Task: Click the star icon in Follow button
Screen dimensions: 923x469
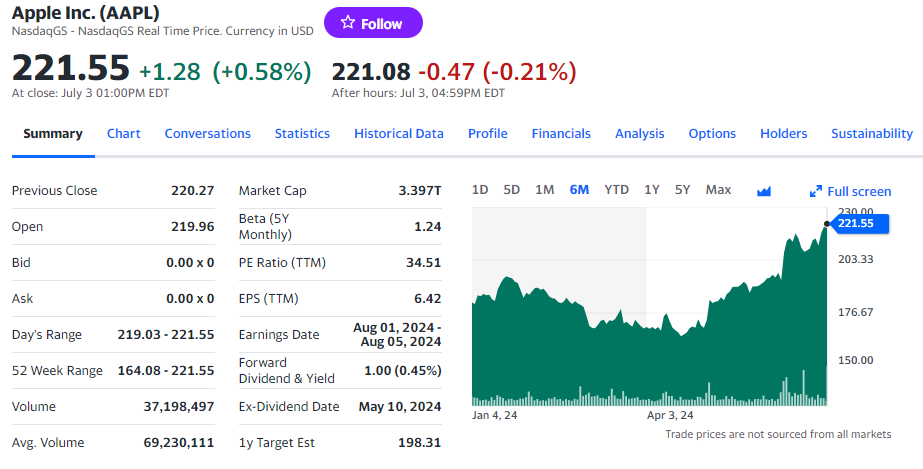Action: [x=348, y=23]
